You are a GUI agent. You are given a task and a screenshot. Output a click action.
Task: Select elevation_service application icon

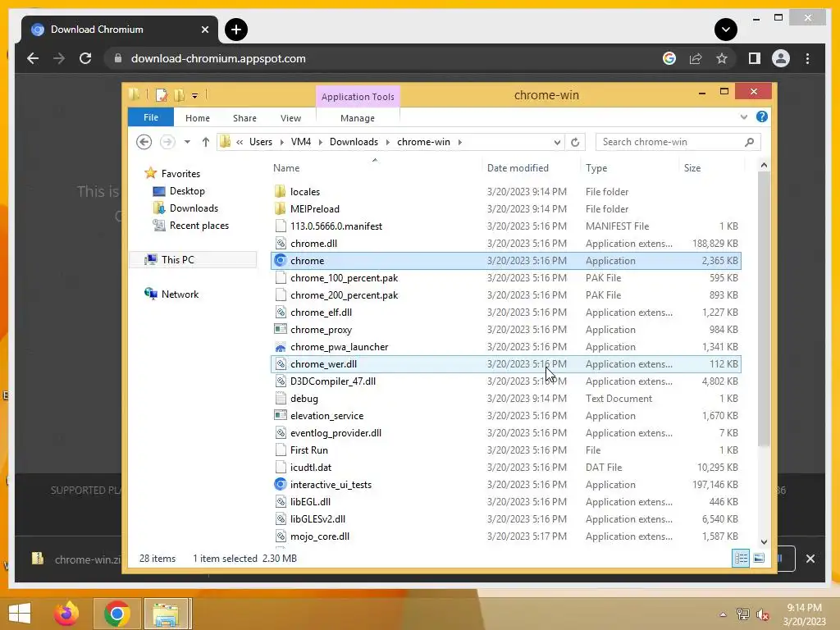[281, 416]
